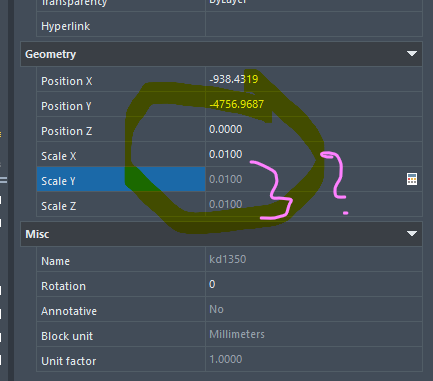Edit the Rotation value field

(314, 284)
